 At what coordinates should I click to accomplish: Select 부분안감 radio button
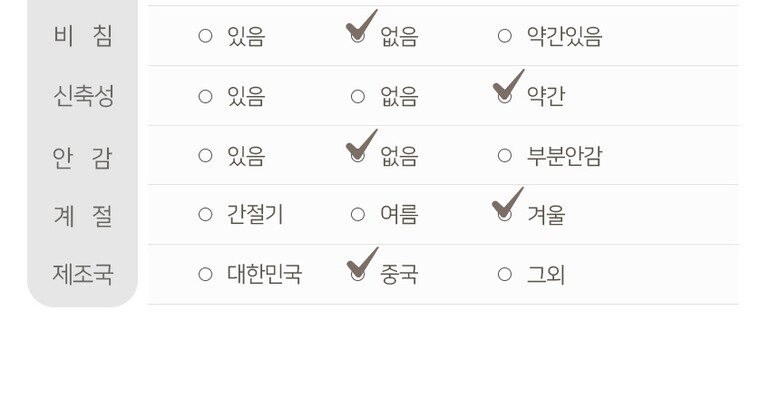(x=505, y=156)
